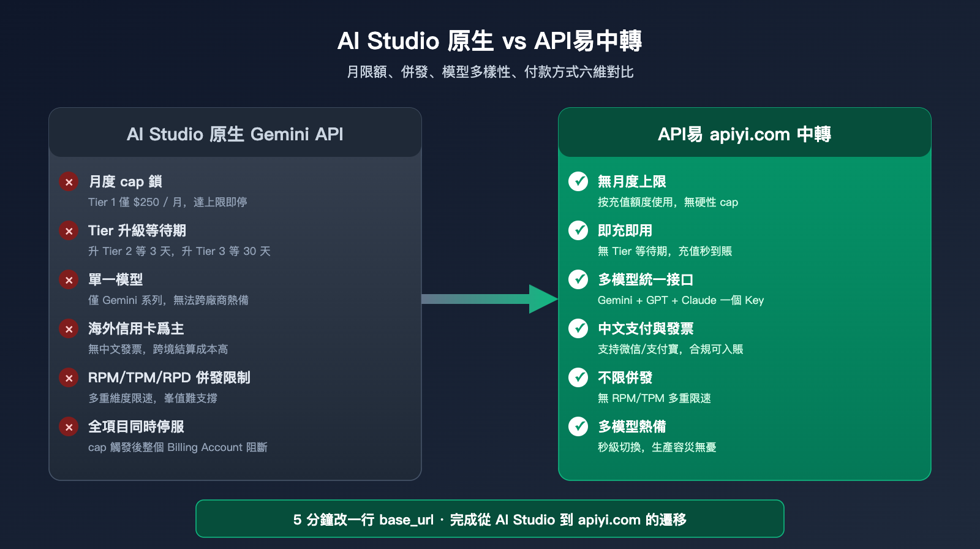
Task: Click checkmark icon beside 即充即用
Action: [578, 230]
